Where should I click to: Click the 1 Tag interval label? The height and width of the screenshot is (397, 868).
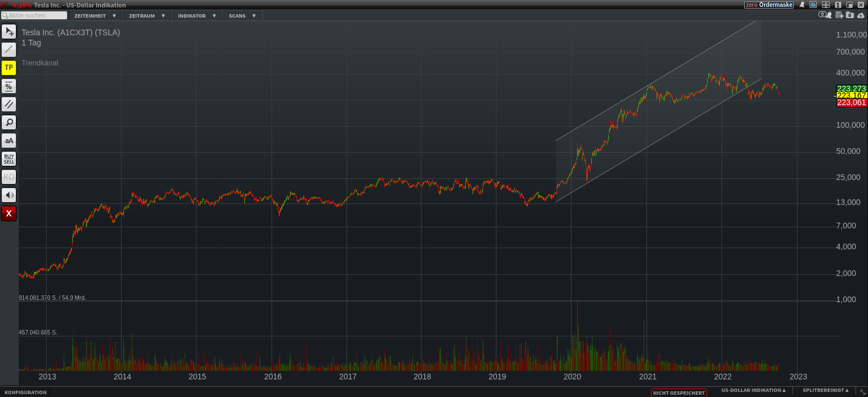31,43
